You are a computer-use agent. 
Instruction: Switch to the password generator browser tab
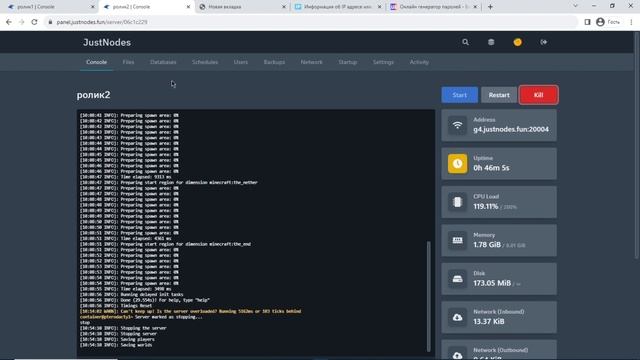pyautogui.click(x=432, y=7)
